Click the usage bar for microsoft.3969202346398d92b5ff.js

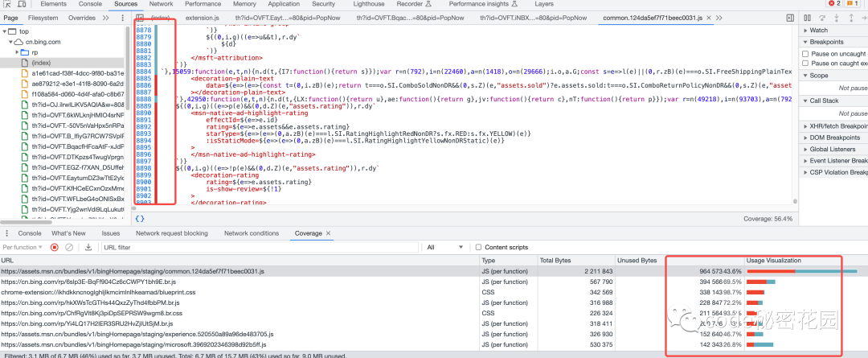[760, 344]
